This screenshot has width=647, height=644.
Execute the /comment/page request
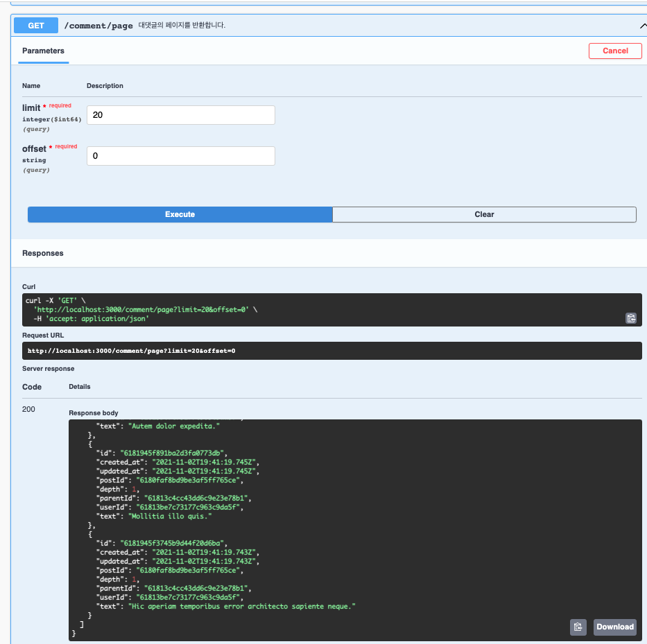tap(180, 214)
